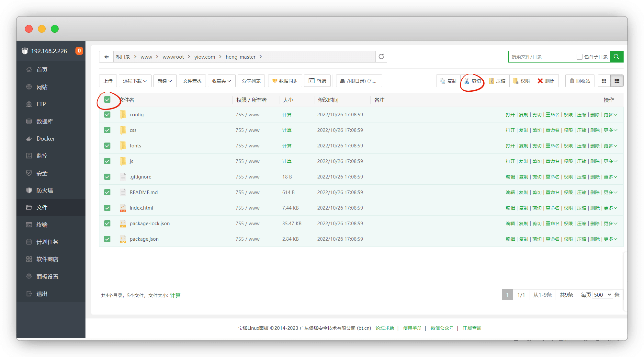
Task: Click the green search magnifier button
Action: click(616, 57)
